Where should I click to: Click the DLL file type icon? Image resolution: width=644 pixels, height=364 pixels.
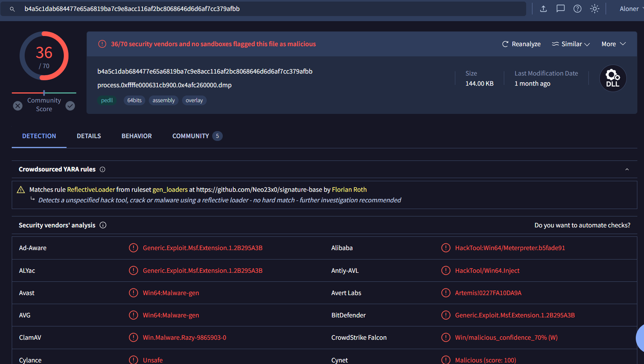pos(613,78)
